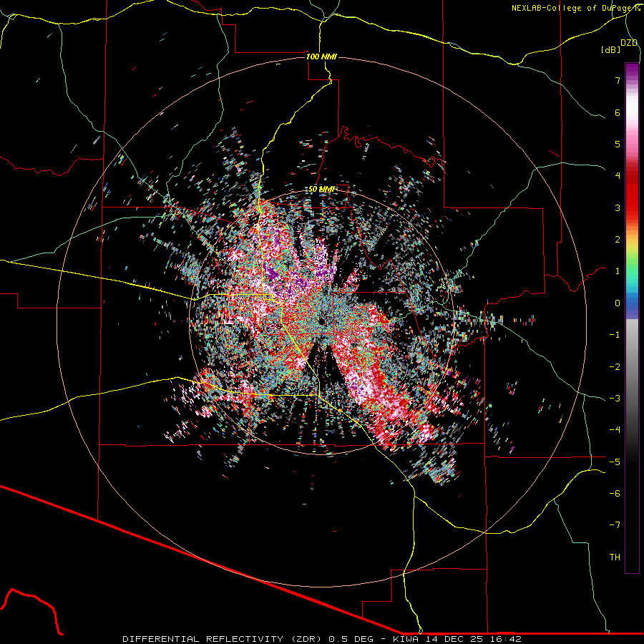644x644 pixels.
Task: Click the 50 NMI range ring label
Action: point(321,189)
